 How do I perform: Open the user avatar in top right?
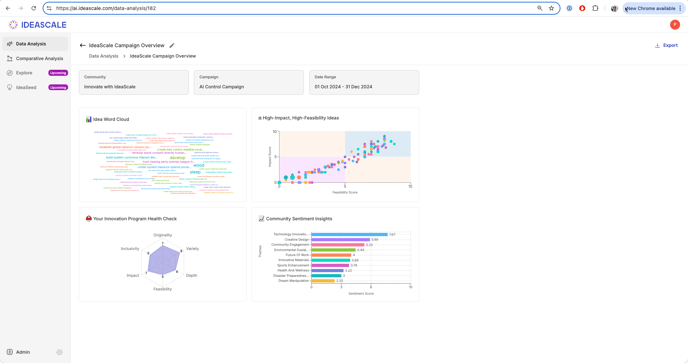pyautogui.click(x=675, y=25)
